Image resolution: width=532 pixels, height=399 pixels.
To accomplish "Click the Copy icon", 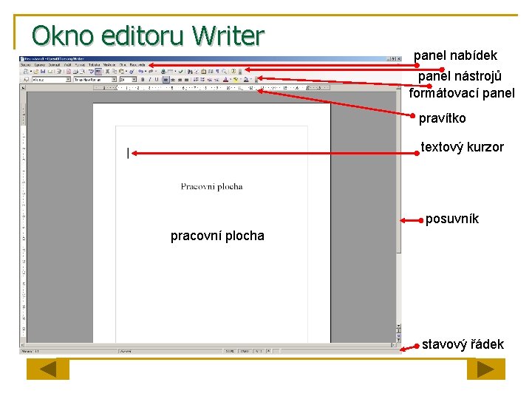I will 115,72.
